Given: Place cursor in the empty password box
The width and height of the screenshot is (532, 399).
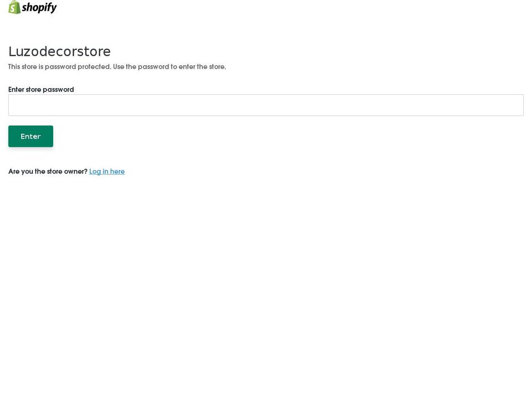Looking at the screenshot, I should click(x=265, y=105).
